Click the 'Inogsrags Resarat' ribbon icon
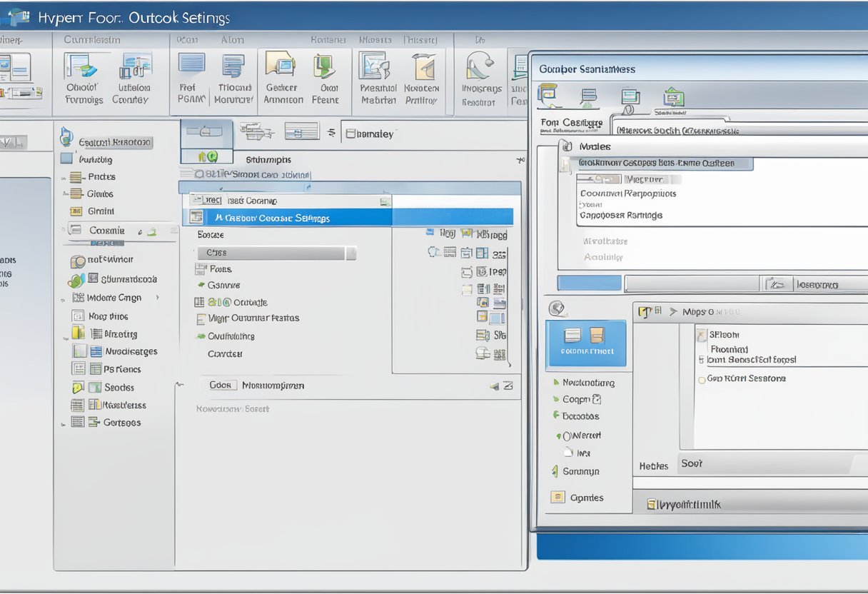This screenshot has height=594, width=868. [x=479, y=67]
